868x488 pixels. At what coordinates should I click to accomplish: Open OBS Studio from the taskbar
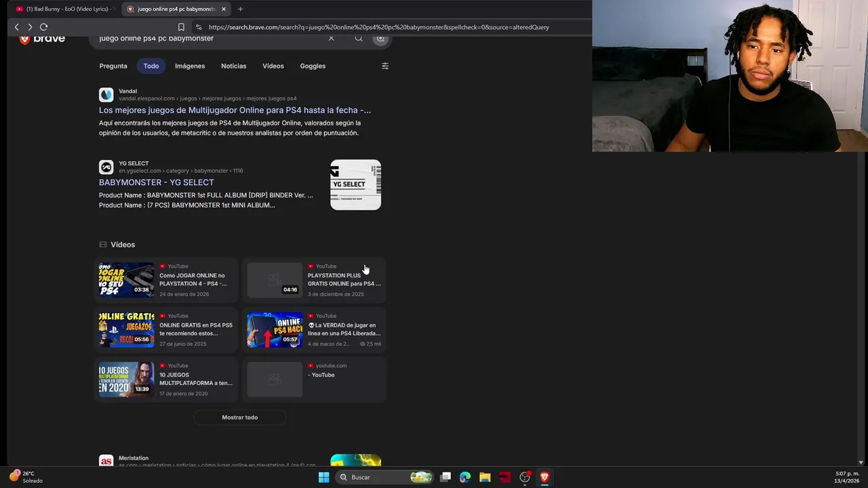(x=525, y=477)
